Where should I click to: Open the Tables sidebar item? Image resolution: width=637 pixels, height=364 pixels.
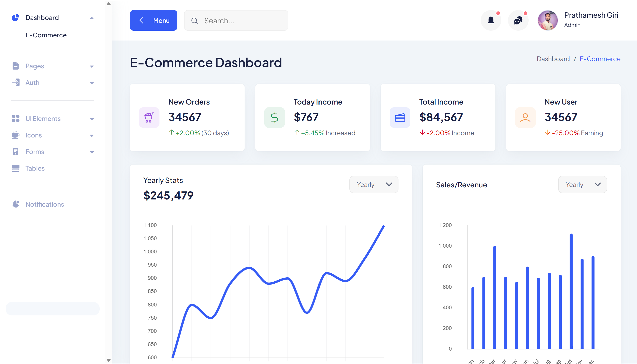[x=35, y=168]
